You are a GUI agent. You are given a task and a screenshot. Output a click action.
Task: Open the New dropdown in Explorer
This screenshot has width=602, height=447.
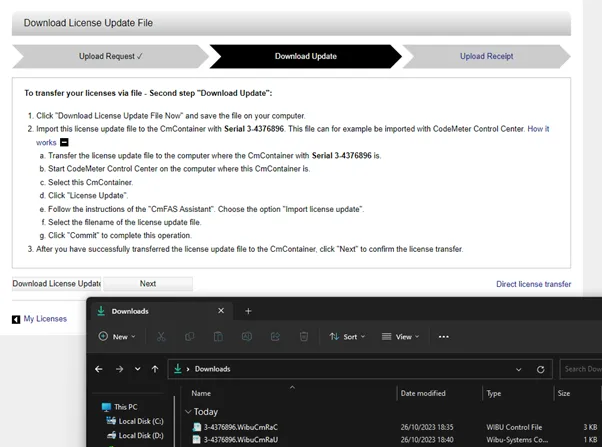point(117,337)
